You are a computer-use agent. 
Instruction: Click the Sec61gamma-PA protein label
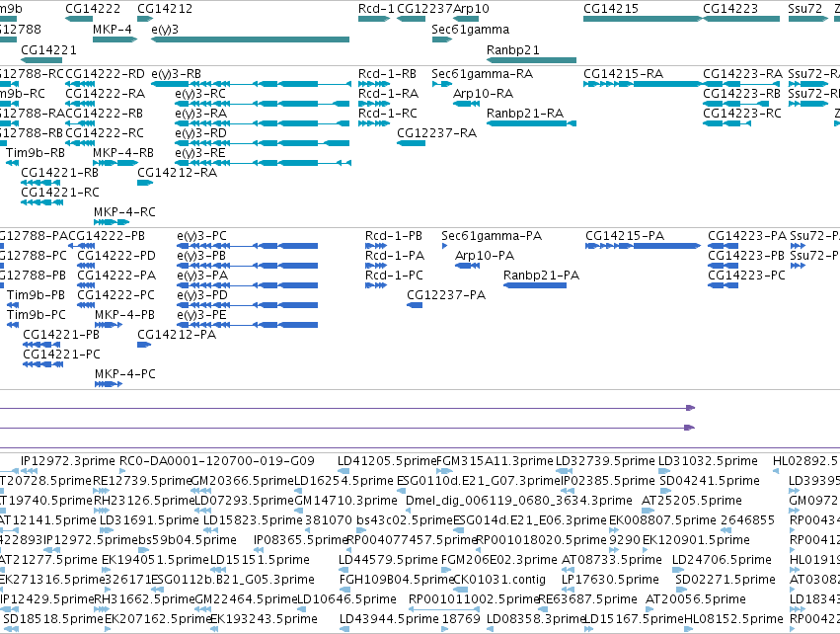tap(492, 236)
